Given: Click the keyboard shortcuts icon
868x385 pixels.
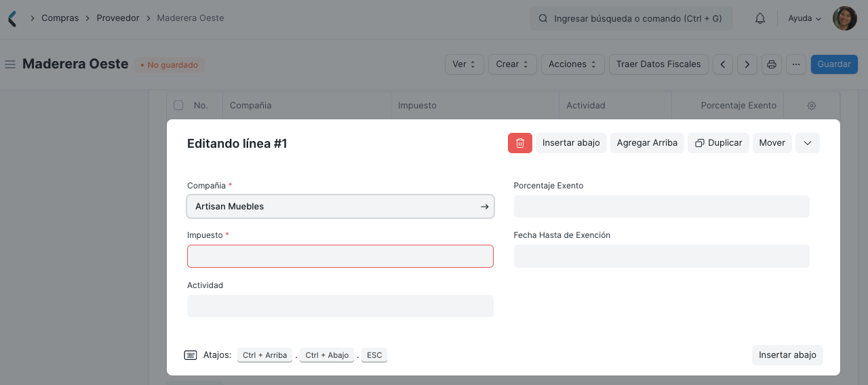Looking at the screenshot, I should coord(191,355).
